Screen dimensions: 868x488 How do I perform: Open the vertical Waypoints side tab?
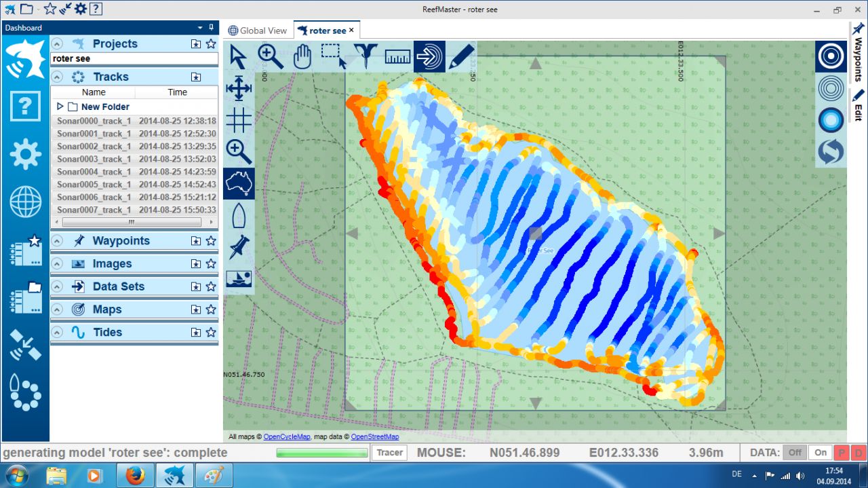click(858, 51)
